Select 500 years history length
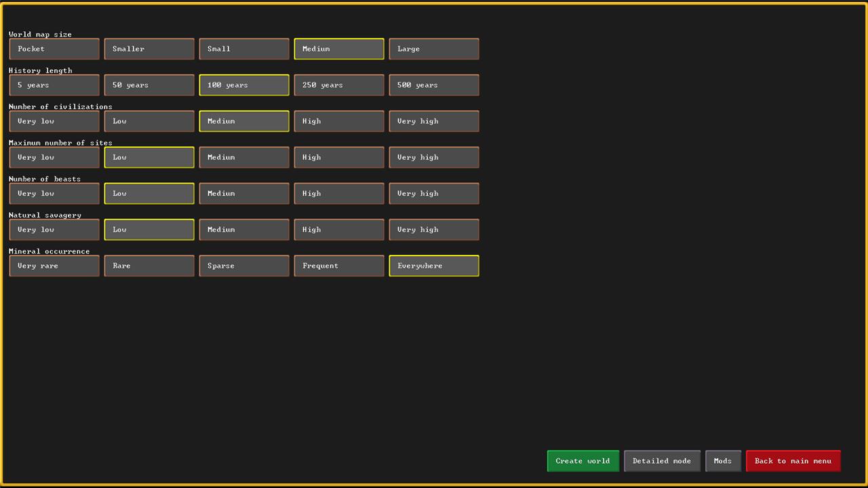This screenshot has height=488, width=868. click(434, 85)
